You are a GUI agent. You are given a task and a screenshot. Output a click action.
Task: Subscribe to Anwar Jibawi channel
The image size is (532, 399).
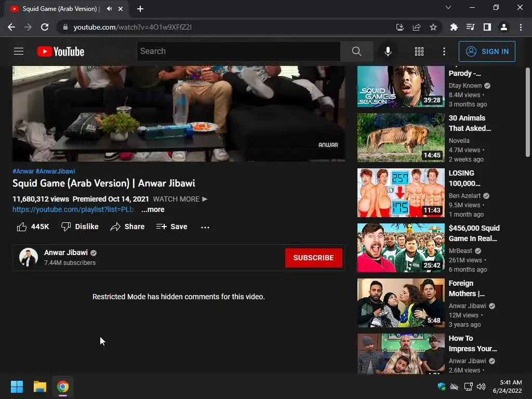313,258
